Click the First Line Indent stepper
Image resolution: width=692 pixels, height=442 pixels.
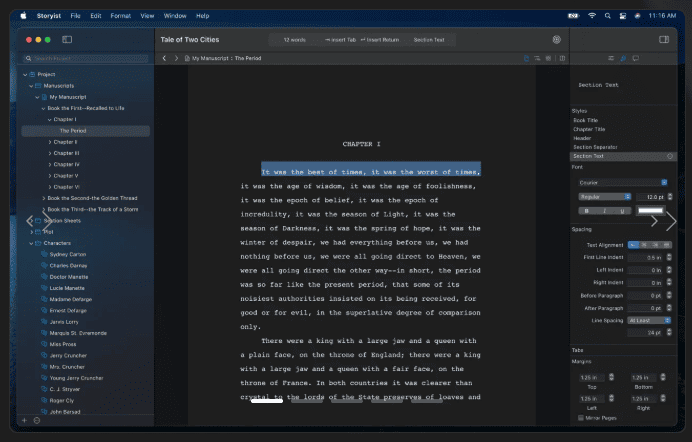[669, 257]
